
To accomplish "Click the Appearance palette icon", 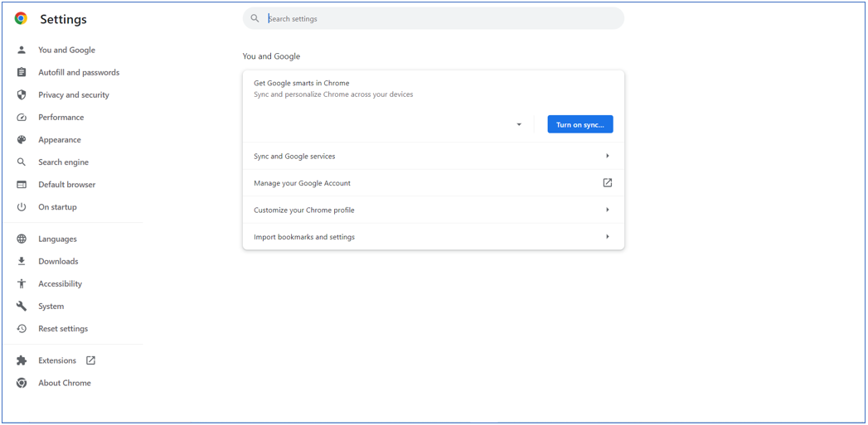I will 22,140.
